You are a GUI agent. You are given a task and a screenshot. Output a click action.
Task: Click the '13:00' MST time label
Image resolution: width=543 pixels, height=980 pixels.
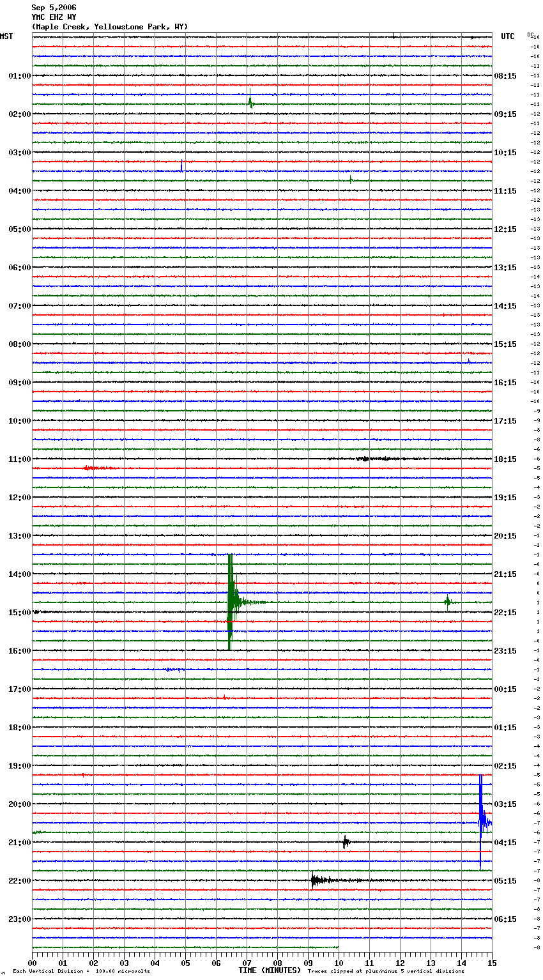19,536
